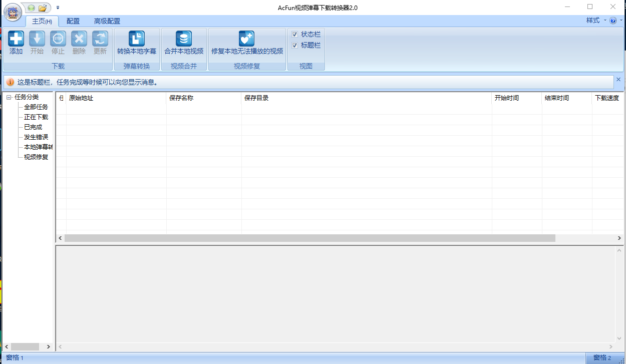Image resolution: width=626 pixels, height=364 pixels.
Task: Click the task list horizontal scrollbar
Action: (x=309, y=238)
